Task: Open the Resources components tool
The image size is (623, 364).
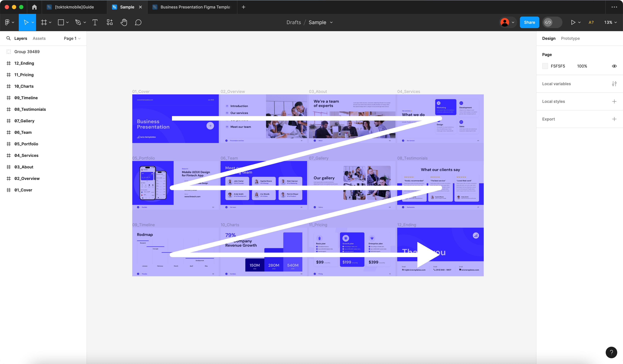Action: coord(110,23)
